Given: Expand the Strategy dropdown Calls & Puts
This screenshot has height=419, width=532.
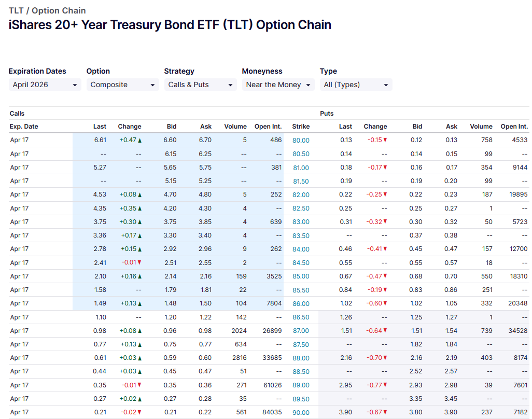Looking at the screenshot, I should coord(200,85).
